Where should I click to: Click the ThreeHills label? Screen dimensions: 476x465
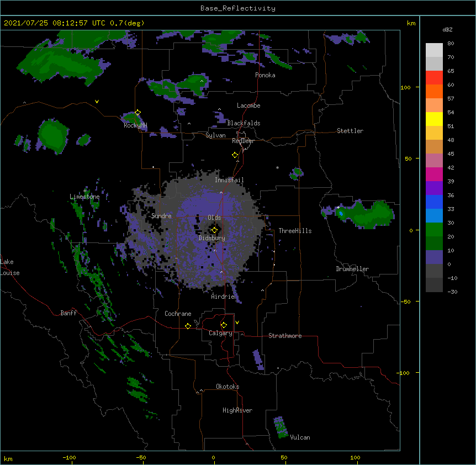point(295,231)
